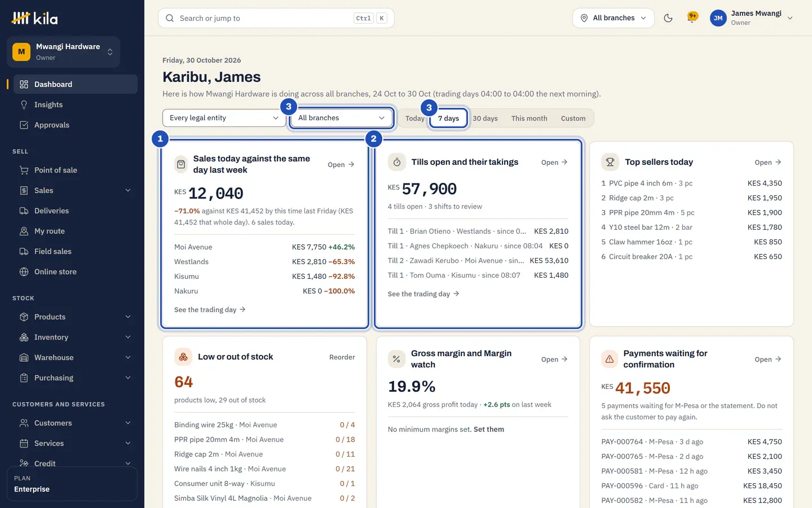
Task: Select the 7 days date range
Action: pyautogui.click(x=449, y=119)
